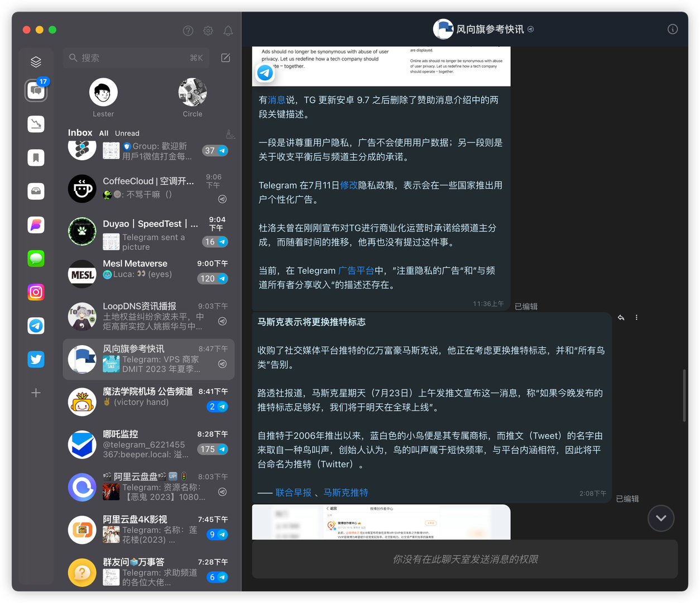Switch Inbox filter to All

pyautogui.click(x=104, y=133)
